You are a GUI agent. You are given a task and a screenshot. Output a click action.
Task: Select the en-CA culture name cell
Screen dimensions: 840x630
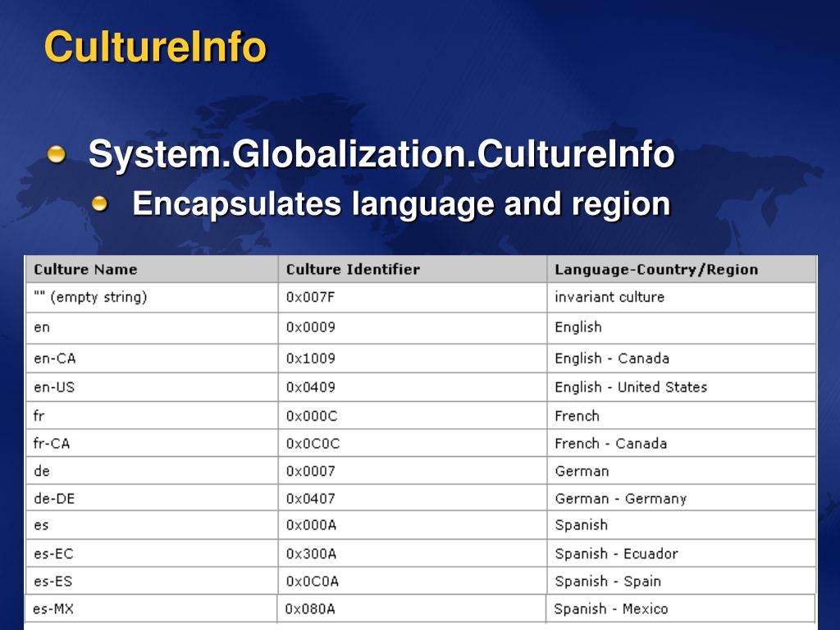tap(152, 358)
